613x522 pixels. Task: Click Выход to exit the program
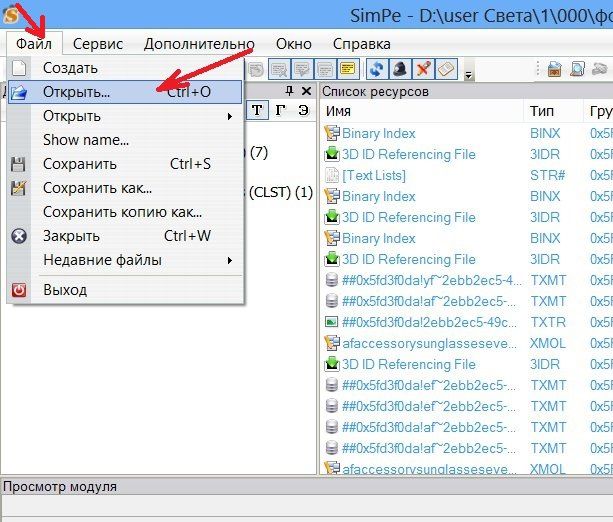(x=65, y=290)
